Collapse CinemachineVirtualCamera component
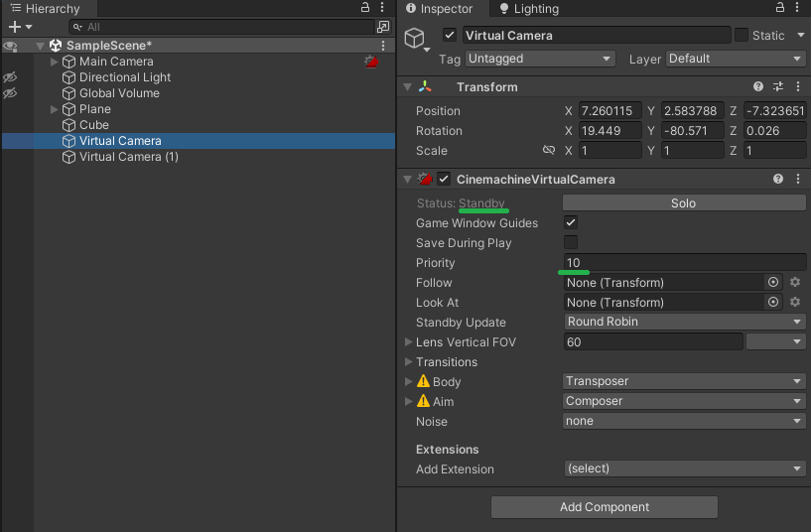 [x=408, y=180]
